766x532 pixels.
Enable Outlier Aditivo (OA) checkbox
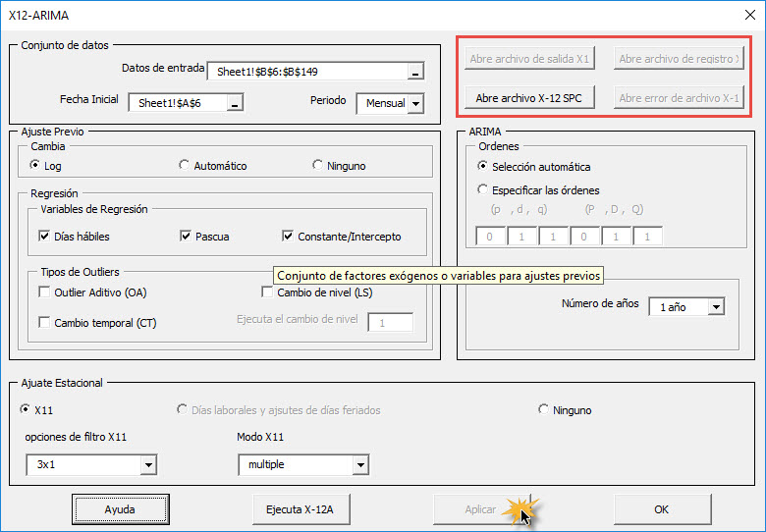[x=44, y=292]
